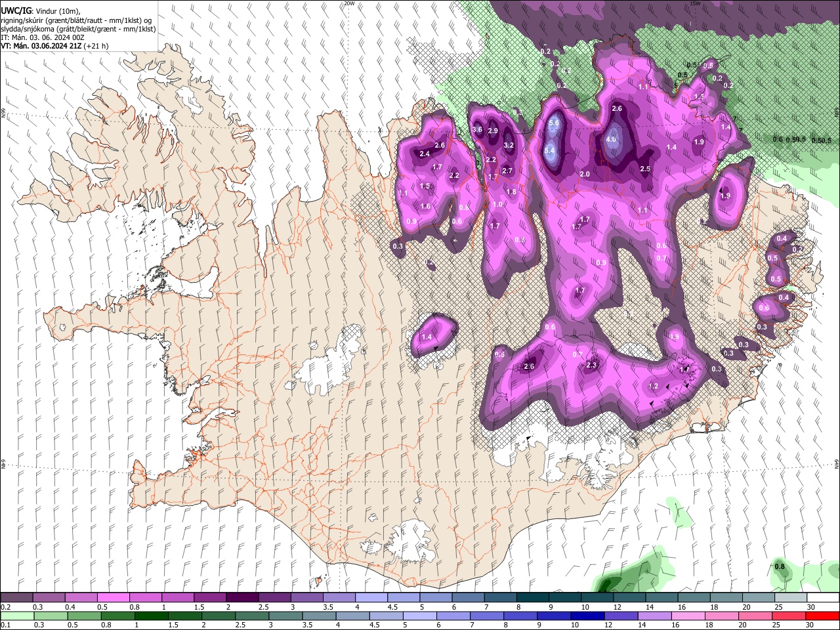
Task: Click the 1.6 precipitation value label
Action: [x=425, y=206]
